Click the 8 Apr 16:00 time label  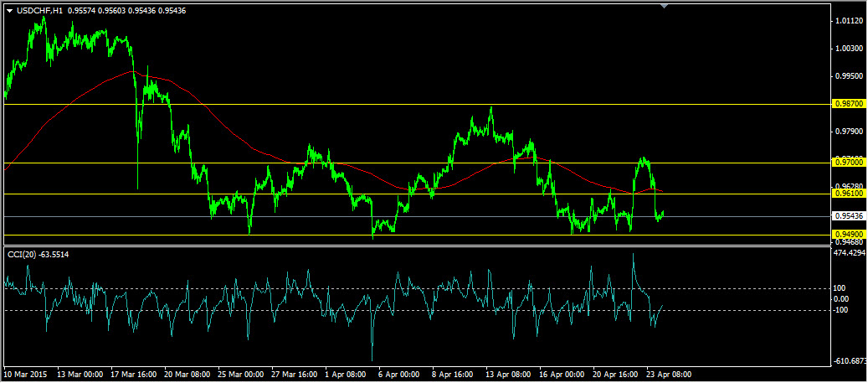(x=454, y=374)
